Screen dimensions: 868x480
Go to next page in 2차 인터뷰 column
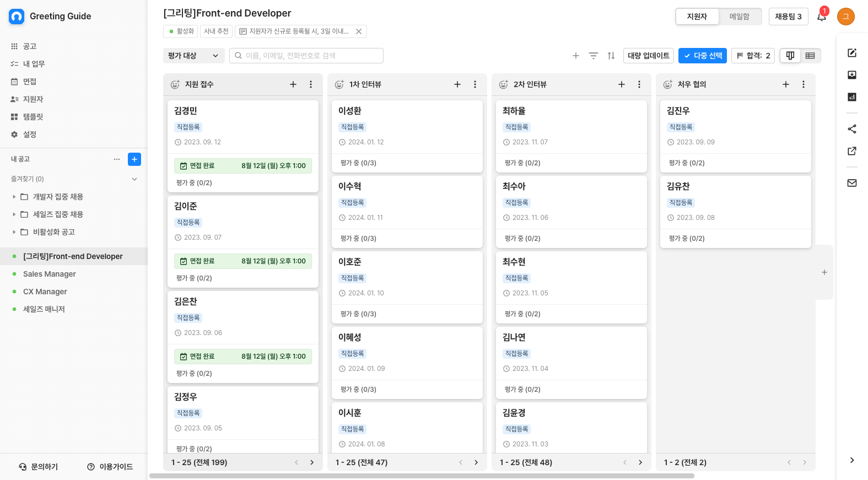[x=640, y=462]
